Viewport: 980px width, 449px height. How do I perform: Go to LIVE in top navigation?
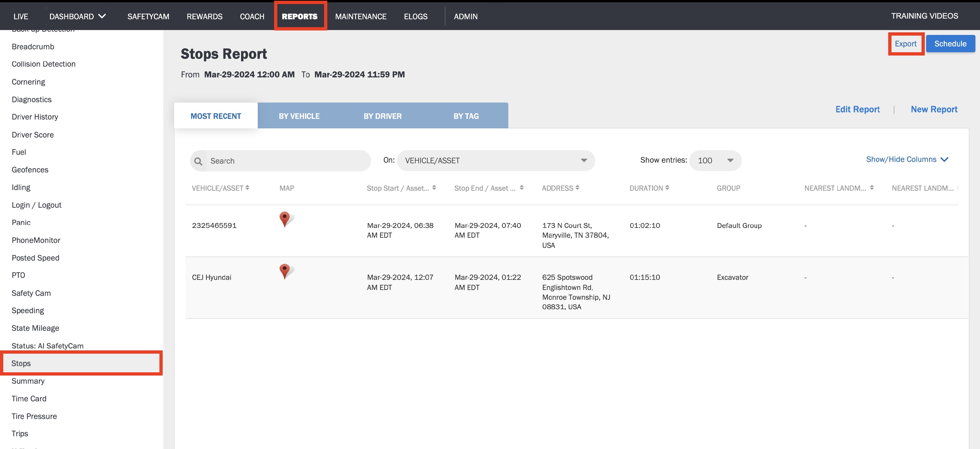click(x=21, y=16)
